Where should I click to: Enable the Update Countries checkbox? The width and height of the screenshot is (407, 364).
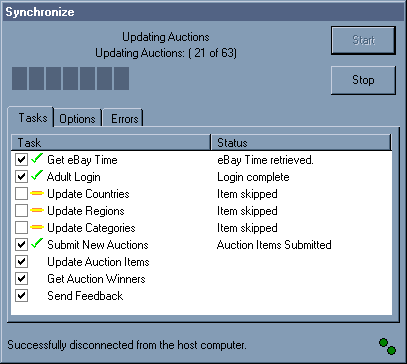pyautogui.click(x=21, y=194)
